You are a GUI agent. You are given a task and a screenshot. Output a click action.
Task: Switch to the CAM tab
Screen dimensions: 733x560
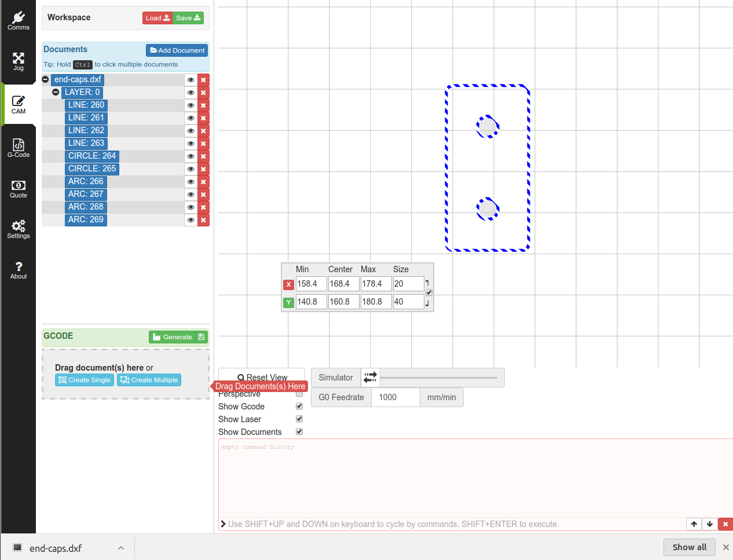coord(19,104)
